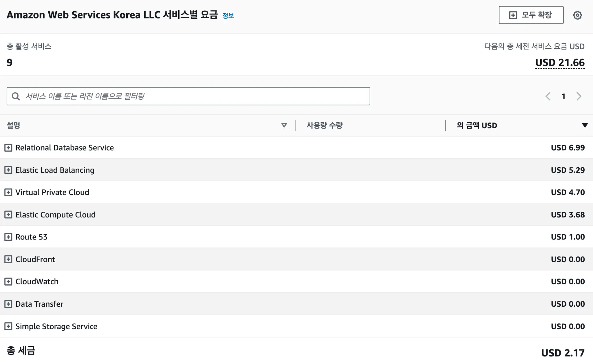
Task: Expand the CloudWatch row
Action: (8, 281)
